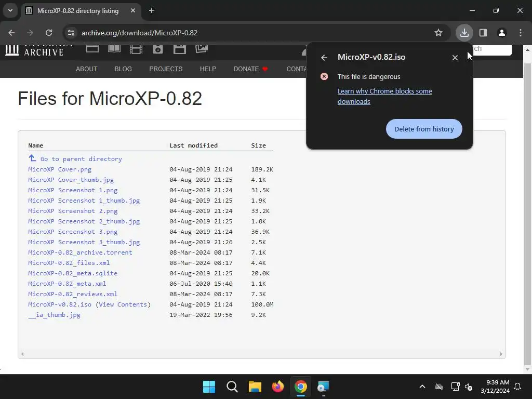This screenshot has width=532, height=399.
Task: Open MicroXP-0.82_files.xml link
Action: tap(69, 263)
